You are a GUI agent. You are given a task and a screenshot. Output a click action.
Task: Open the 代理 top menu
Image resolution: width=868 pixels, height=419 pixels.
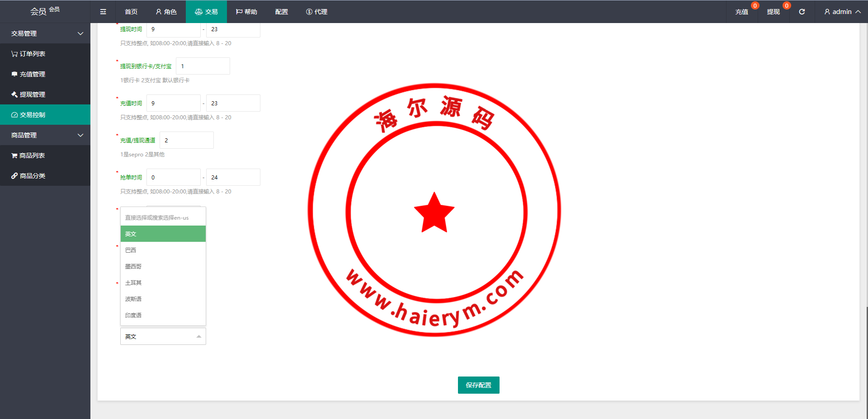316,12
